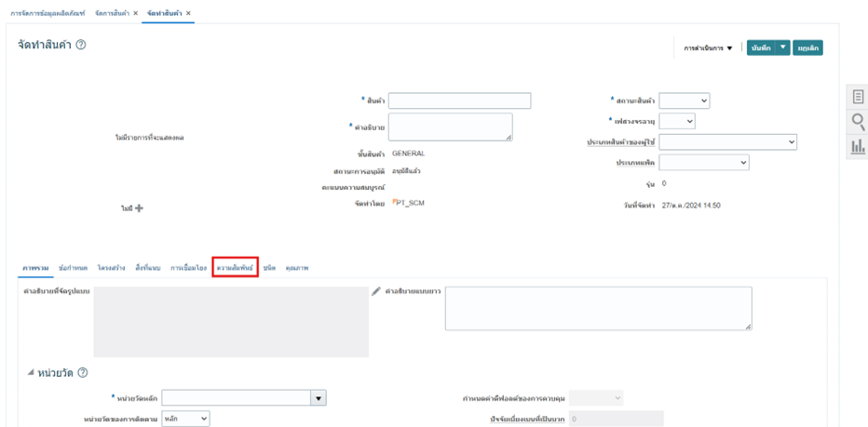Open help icon beside จัดทำสินค้า title

coord(81,46)
